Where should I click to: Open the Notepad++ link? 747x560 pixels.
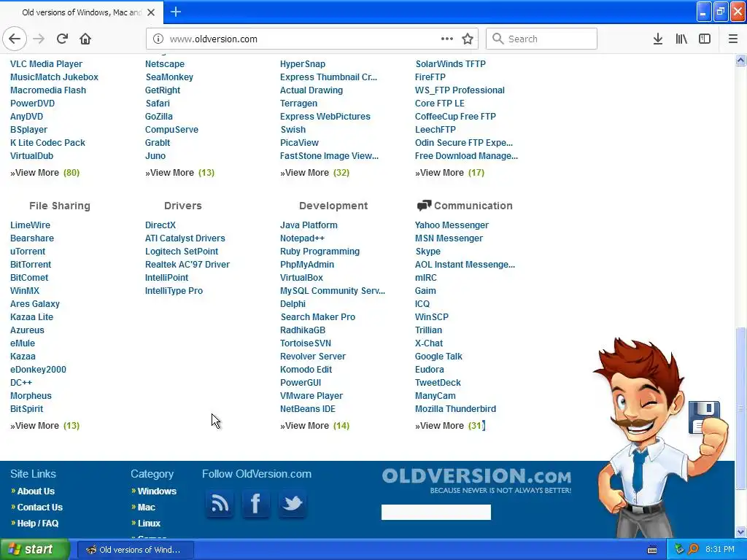click(x=303, y=238)
